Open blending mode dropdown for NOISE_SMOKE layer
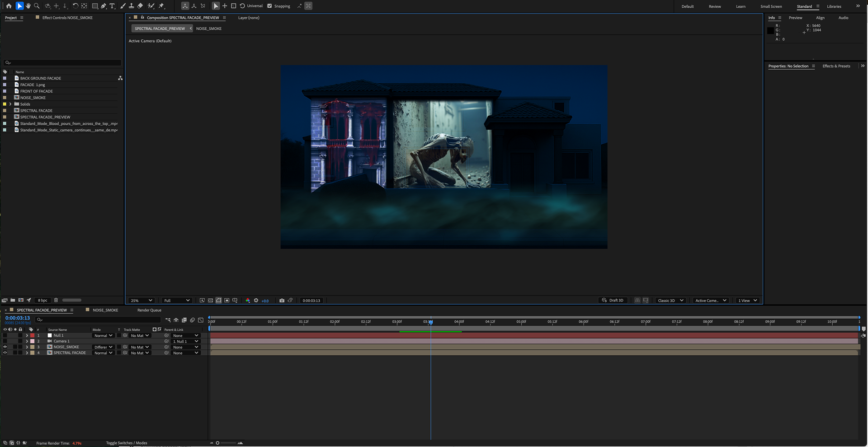 point(103,347)
